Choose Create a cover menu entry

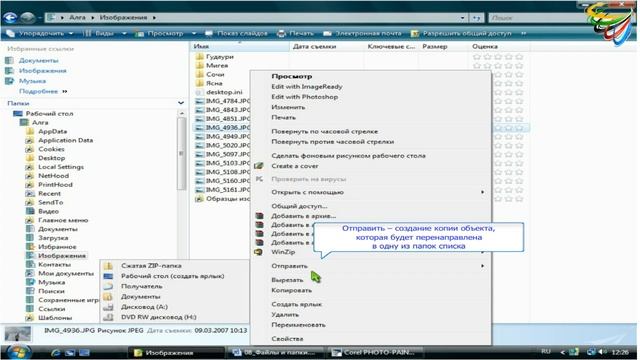pos(295,166)
